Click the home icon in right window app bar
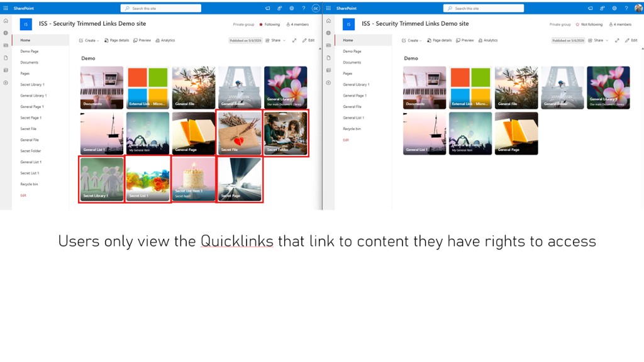The height and width of the screenshot is (362, 644). coord(328,21)
